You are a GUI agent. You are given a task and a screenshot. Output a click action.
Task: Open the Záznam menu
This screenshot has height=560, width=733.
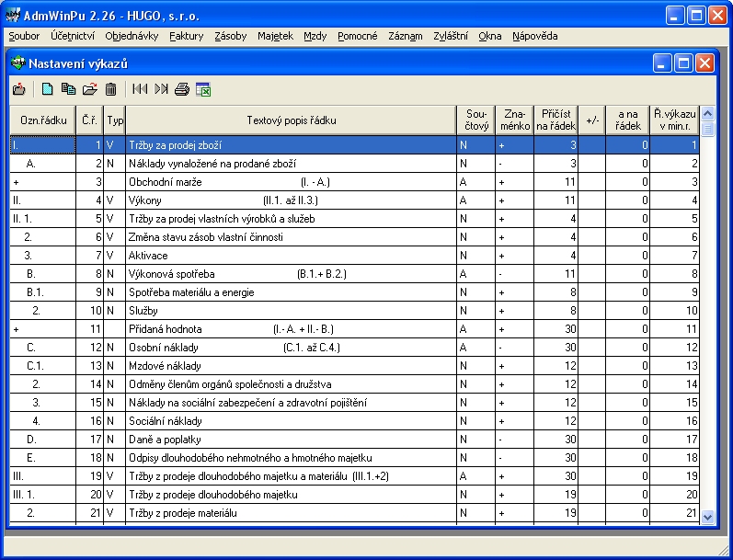click(406, 36)
